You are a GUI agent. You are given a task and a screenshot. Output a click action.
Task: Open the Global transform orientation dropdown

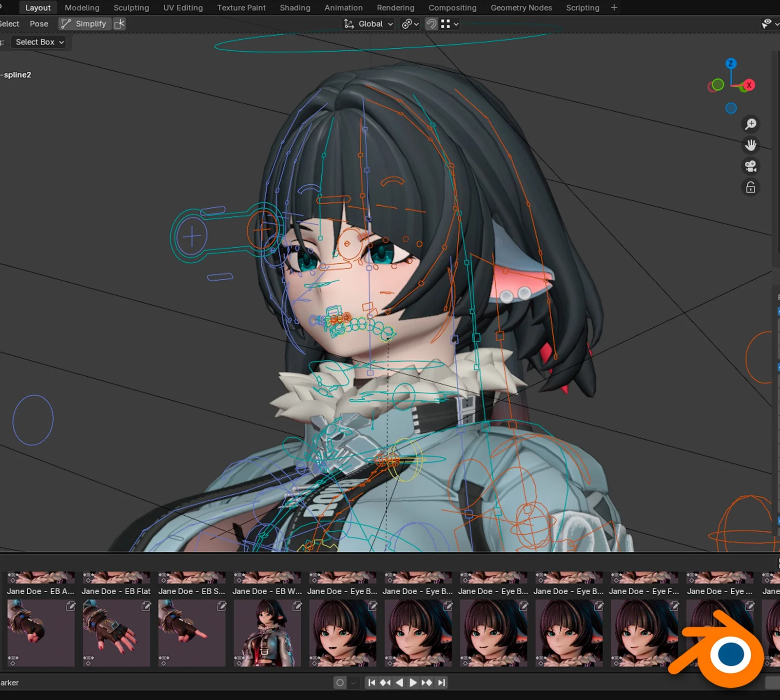(x=368, y=23)
